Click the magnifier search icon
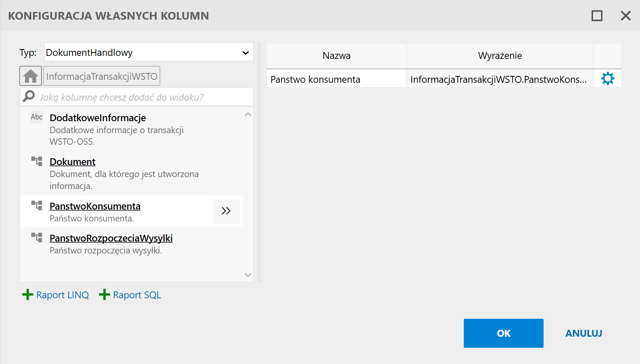640x364 pixels. 28,96
